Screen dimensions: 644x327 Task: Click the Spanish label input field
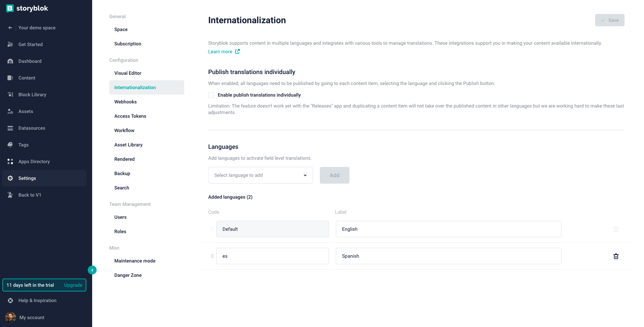pos(448,256)
